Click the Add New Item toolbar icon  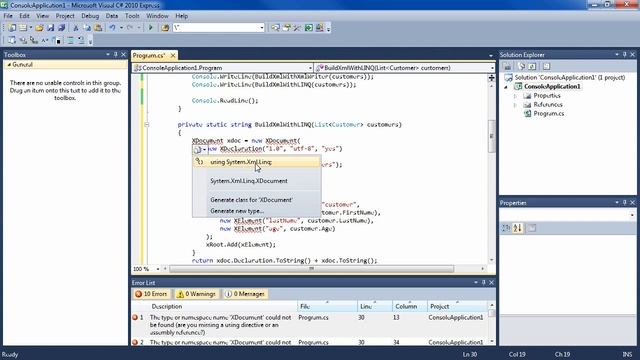[23, 28]
